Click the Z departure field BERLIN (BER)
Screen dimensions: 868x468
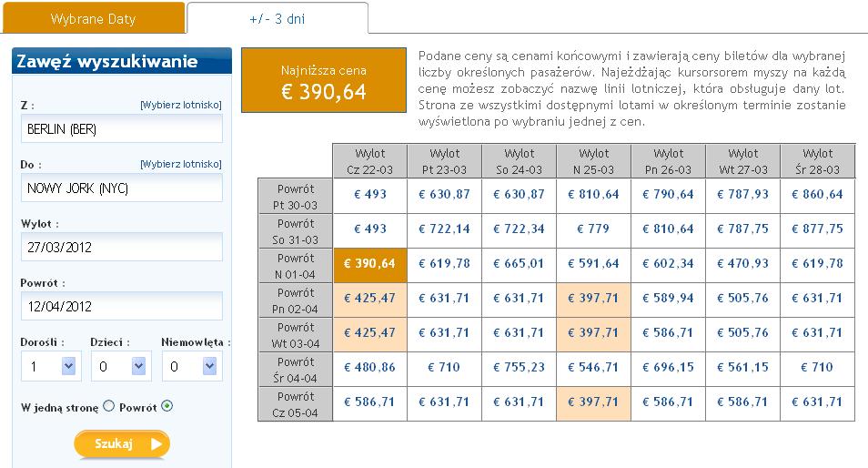point(122,129)
